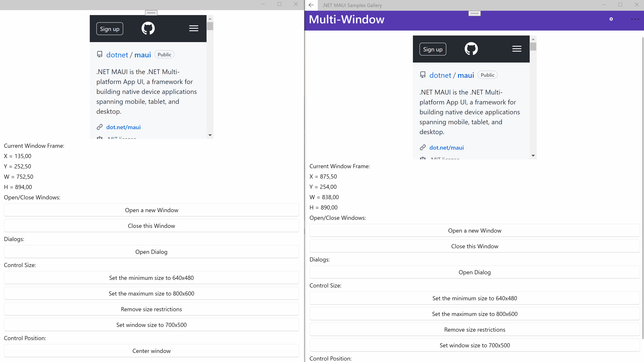
Task: Open hamburger menu in left webview
Action: (194, 28)
